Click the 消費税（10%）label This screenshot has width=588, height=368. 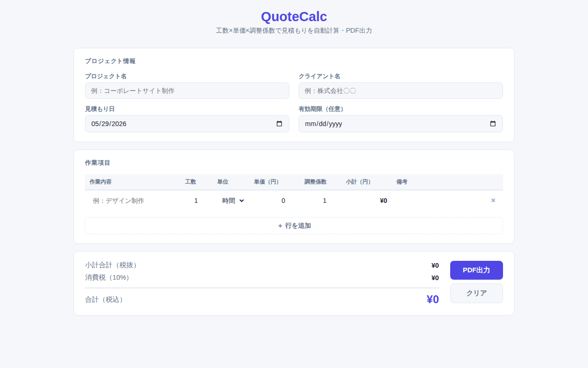(109, 277)
